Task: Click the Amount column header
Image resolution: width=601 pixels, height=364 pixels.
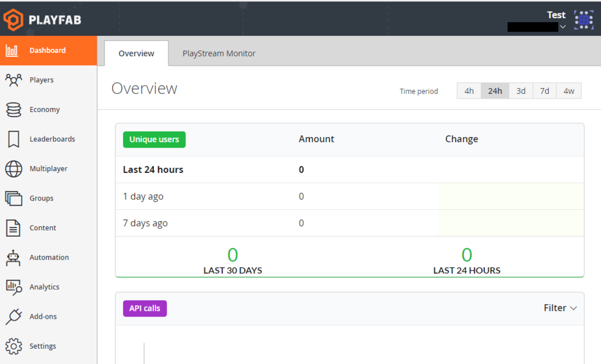Action: [316, 139]
